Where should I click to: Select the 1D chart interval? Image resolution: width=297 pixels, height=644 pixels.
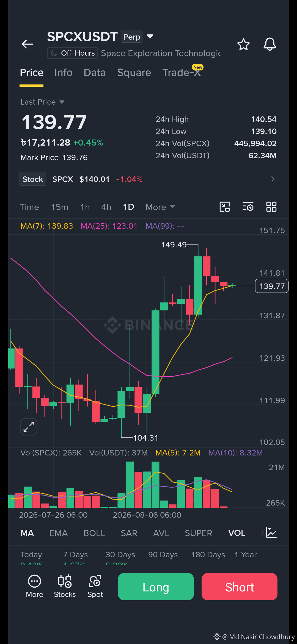[x=128, y=207]
